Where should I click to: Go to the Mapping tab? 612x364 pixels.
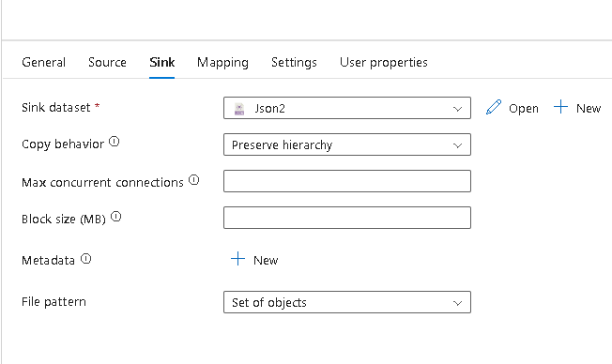222,63
